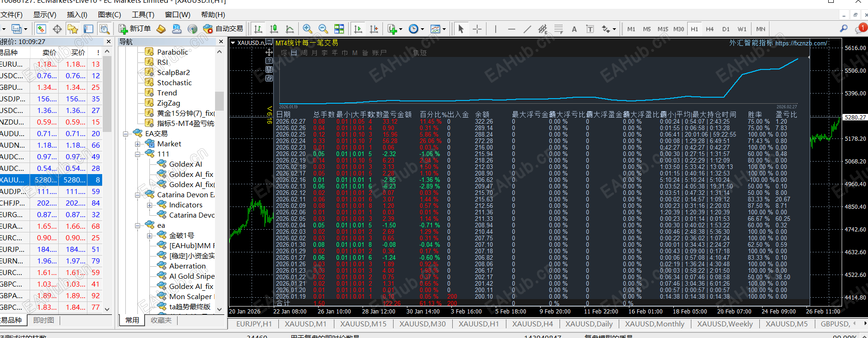Click the Market Watch vertical scrollbar thumb

[x=107, y=94]
